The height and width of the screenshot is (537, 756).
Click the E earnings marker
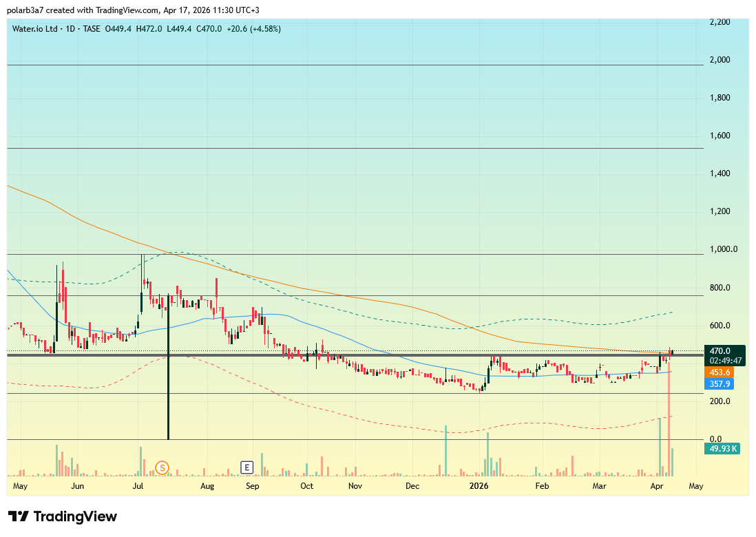coord(246,467)
